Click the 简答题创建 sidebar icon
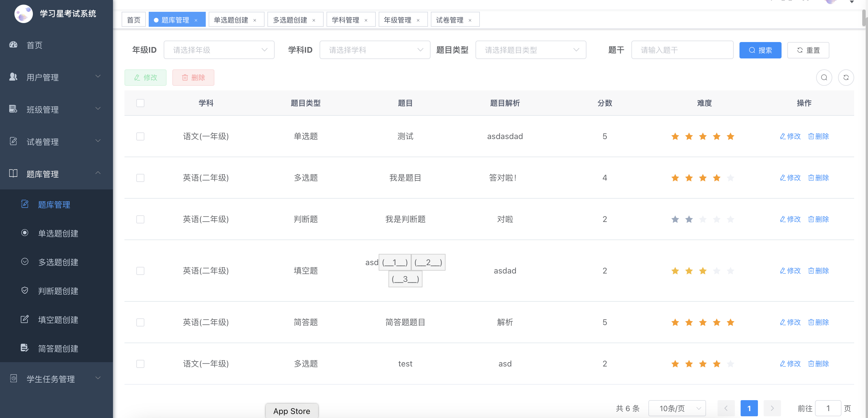 [24, 348]
